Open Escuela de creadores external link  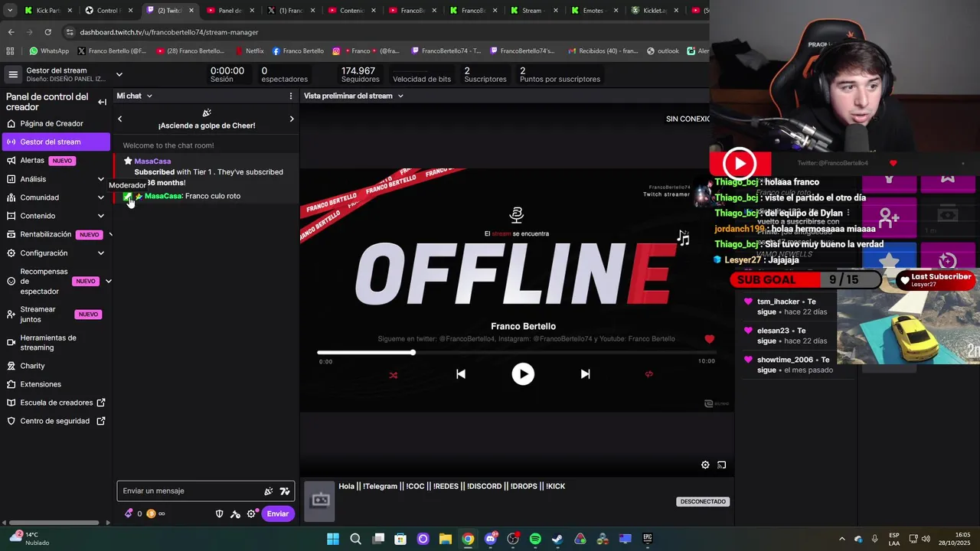55,403
